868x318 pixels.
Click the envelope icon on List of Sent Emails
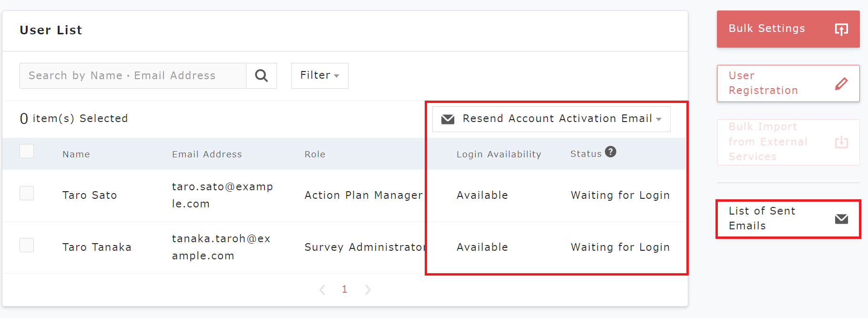841,219
